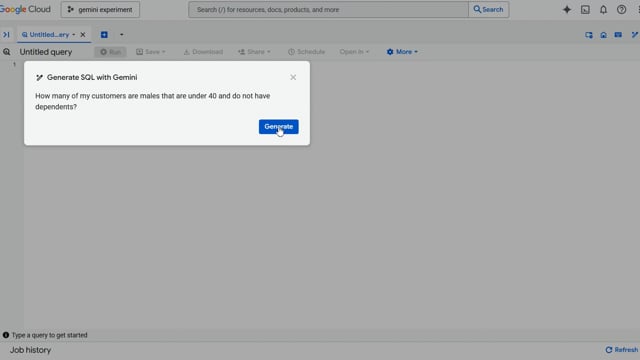This screenshot has width=640, height=360.
Task: Open Gemini AI sparkle icon in header
Action: pos(567,9)
